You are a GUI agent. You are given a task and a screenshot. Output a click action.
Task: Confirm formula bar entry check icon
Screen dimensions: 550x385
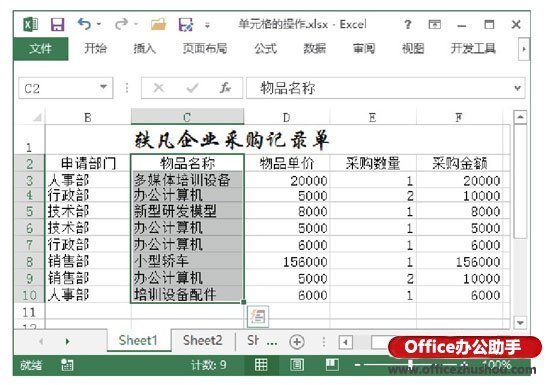pyautogui.click(x=192, y=88)
